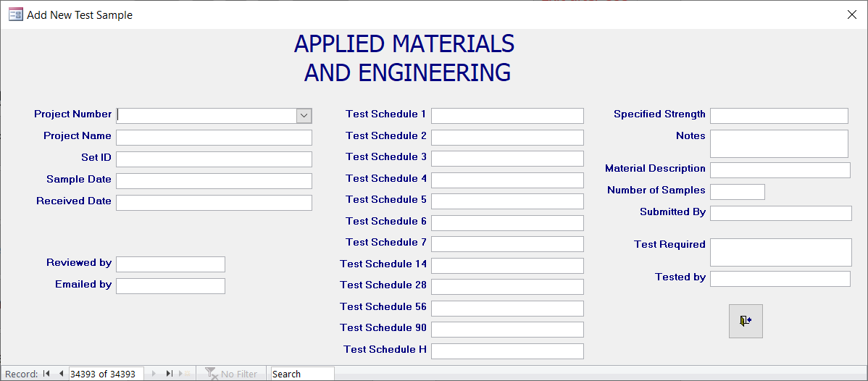Click the No Filter funnel indicator
This screenshot has width=868, height=381.
(x=231, y=374)
